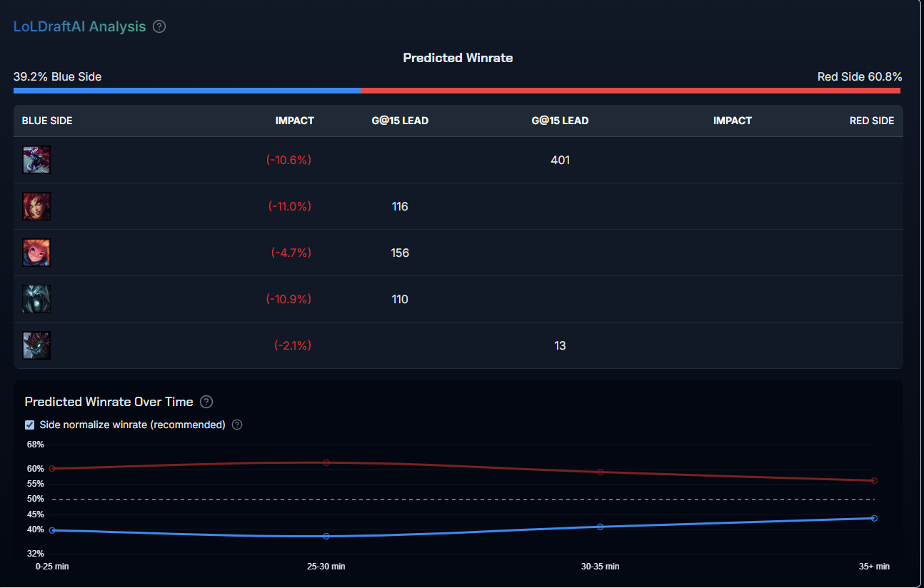Choose the champion portrait with -10.9% impact
The width and height of the screenshot is (924, 588).
pos(36,299)
